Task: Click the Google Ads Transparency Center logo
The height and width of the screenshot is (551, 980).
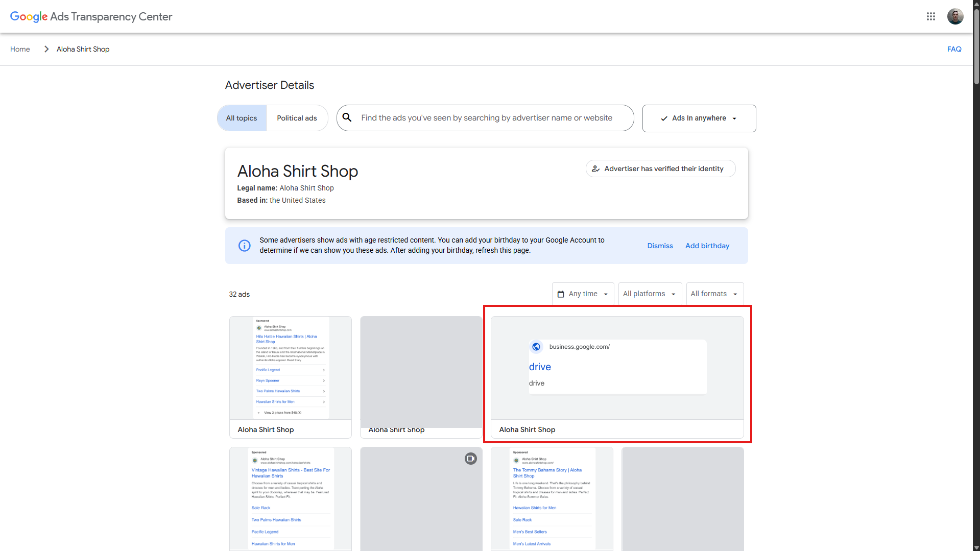Action: coord(91,16)
